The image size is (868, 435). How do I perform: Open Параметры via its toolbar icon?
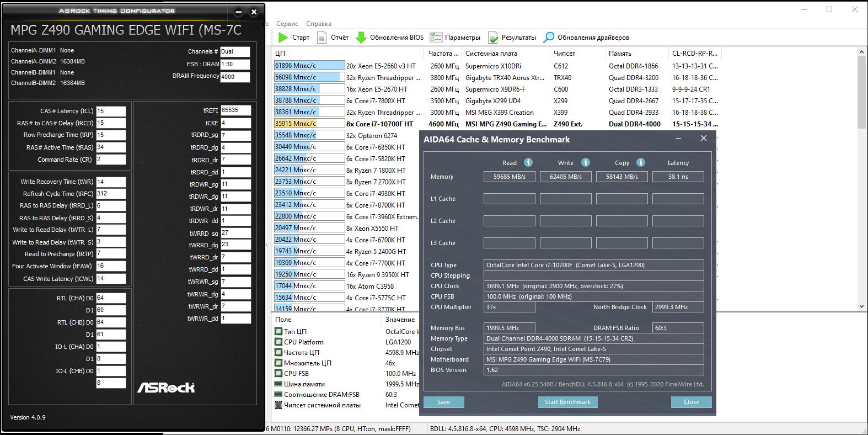click(x=436, y=38)
